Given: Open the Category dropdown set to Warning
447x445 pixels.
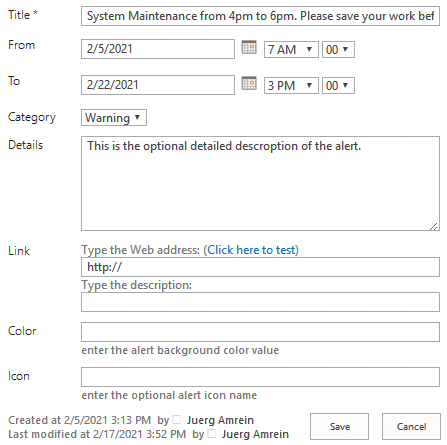Looking at the screenshot, I should tap(114, 118).
